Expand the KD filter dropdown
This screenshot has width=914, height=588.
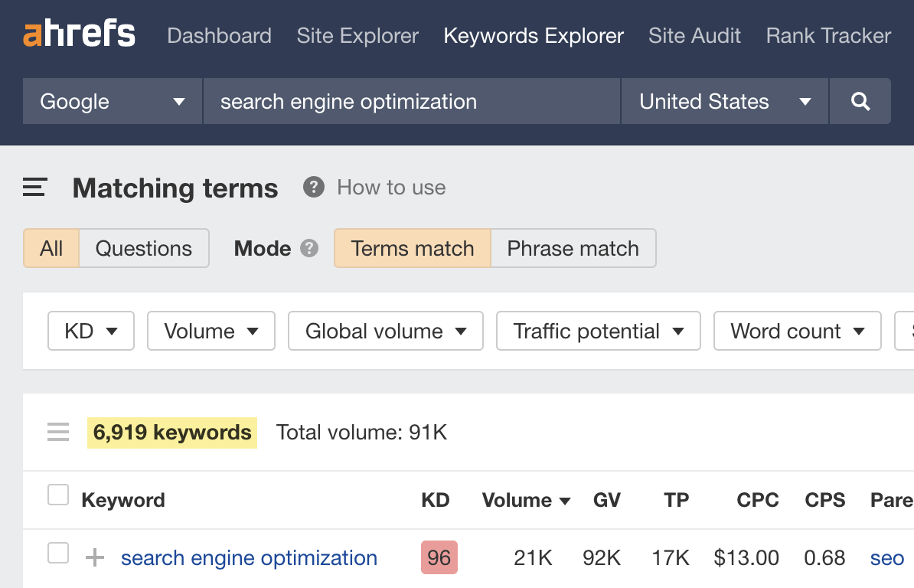coord(91,331)
